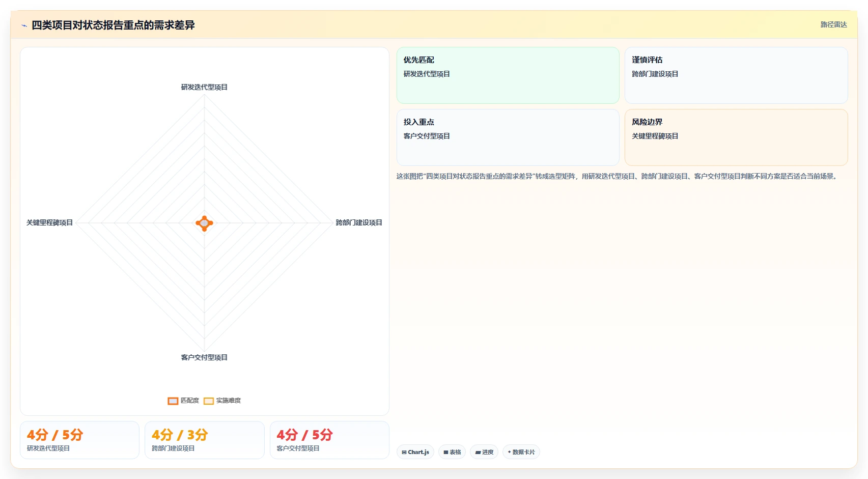
Task: Select the 4分 / 5分 客户交付型项目 score card
Action: coord(329,440)
